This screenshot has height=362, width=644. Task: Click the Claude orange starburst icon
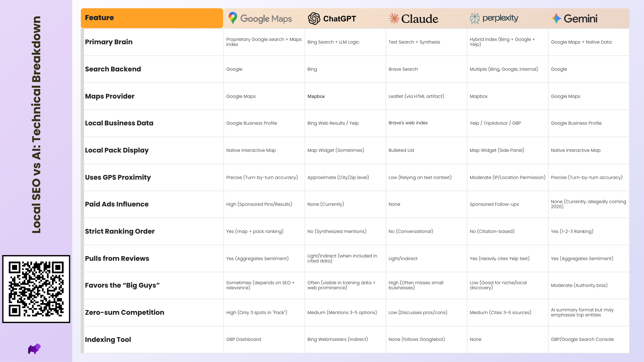394,18
